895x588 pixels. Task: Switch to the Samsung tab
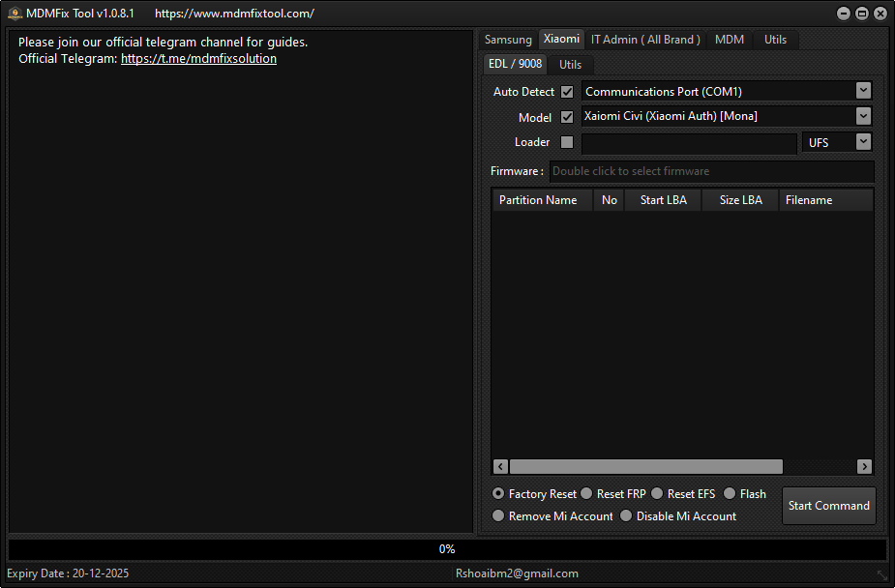point(507,39)
